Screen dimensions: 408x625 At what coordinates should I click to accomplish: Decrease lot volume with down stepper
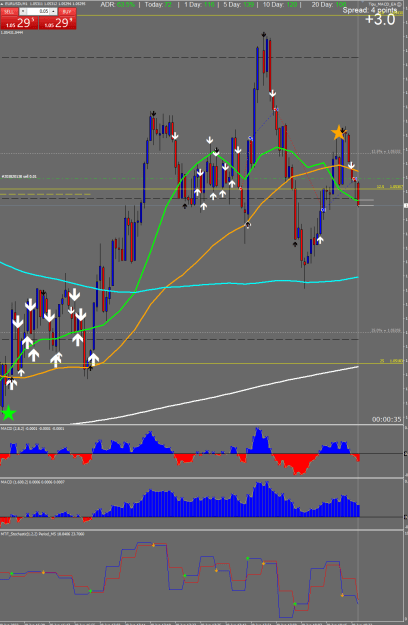pyautogui.click(x=23, y=11)
